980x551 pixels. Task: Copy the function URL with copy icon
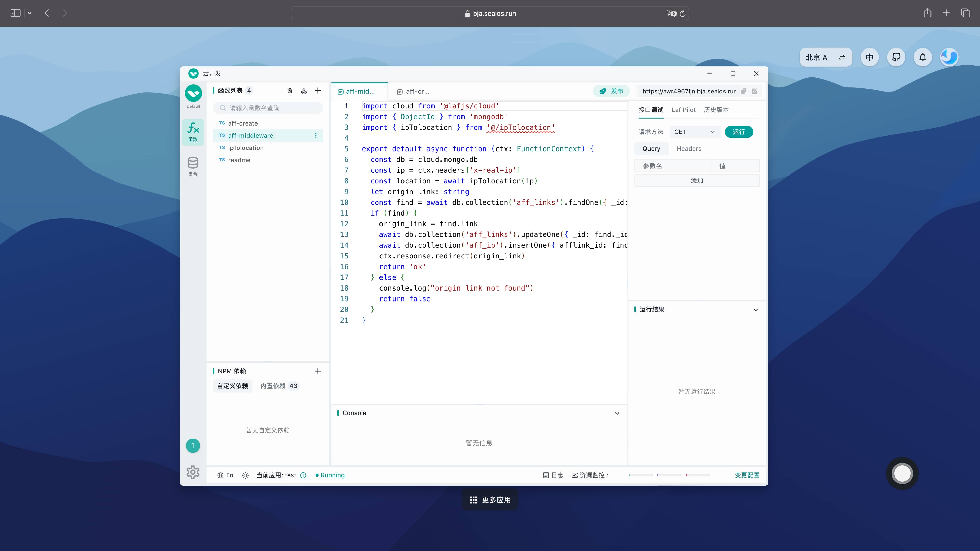(x=743, y=91)
